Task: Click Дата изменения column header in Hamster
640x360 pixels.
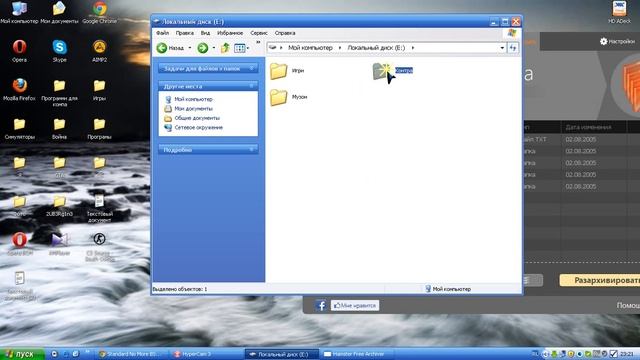Action: pos(588,127)
